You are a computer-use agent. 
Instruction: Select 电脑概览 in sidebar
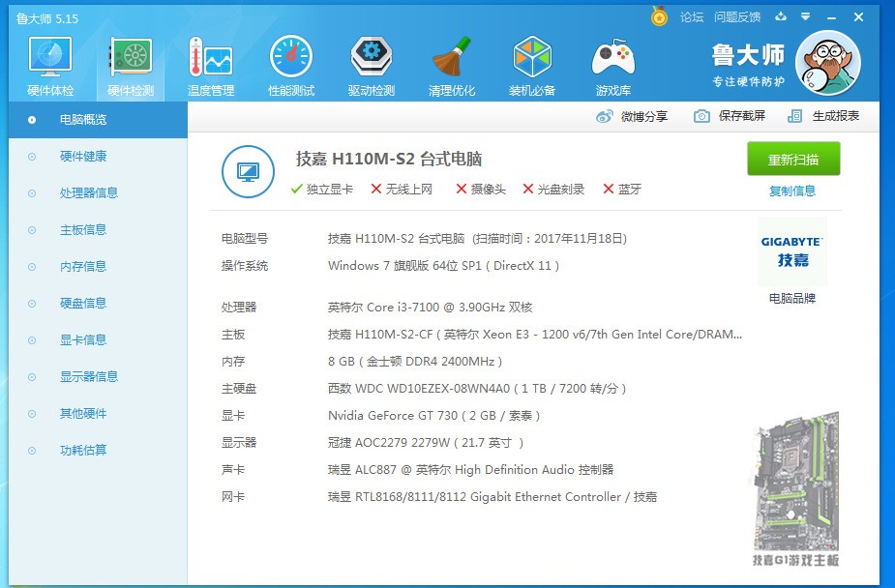pyautogui.click(x=98, y=120)
